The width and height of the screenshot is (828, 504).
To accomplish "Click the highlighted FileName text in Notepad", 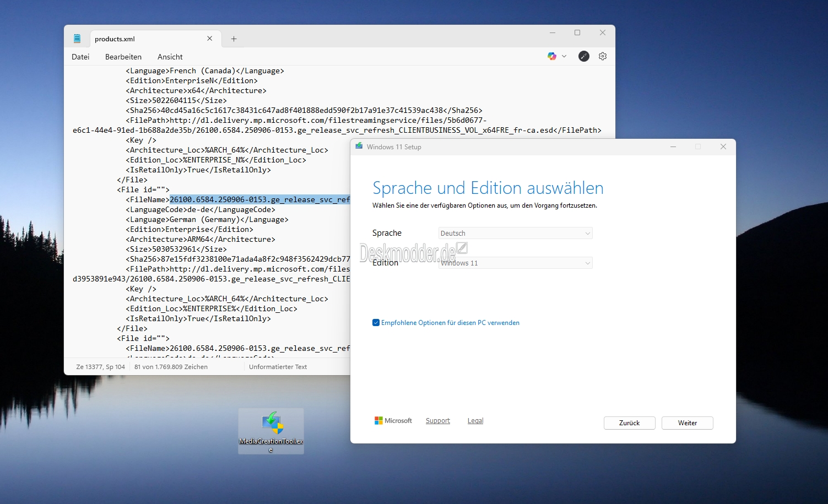I will coord(260,199).
